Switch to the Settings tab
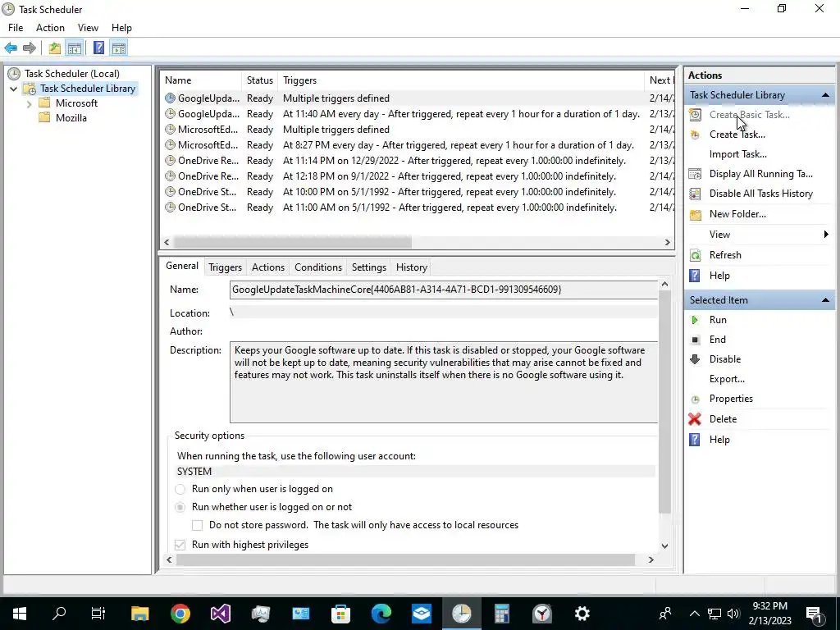840x630 pixels. (369, 267)
